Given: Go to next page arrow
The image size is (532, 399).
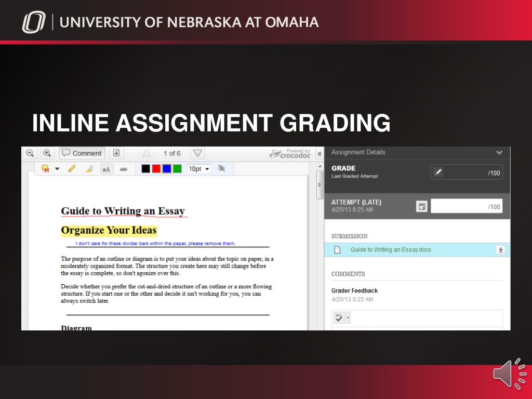Looking at the screenshot, I should click(x=197, y=153).
